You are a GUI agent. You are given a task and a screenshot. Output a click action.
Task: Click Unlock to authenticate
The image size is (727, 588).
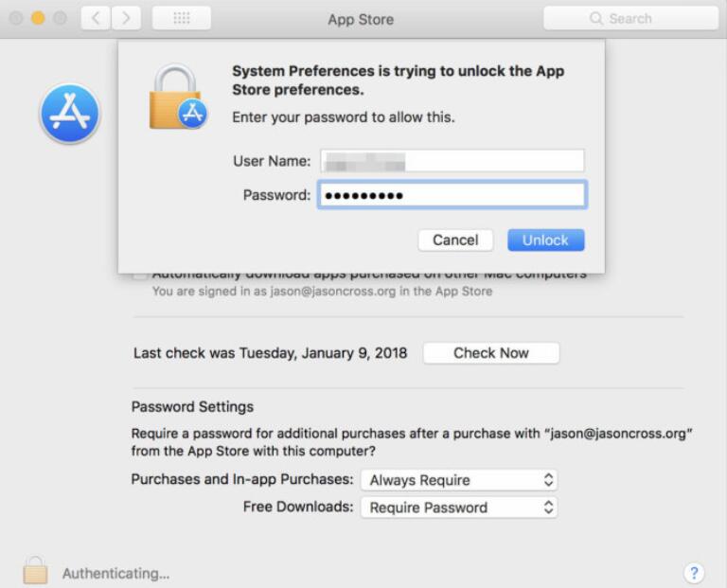545,240
